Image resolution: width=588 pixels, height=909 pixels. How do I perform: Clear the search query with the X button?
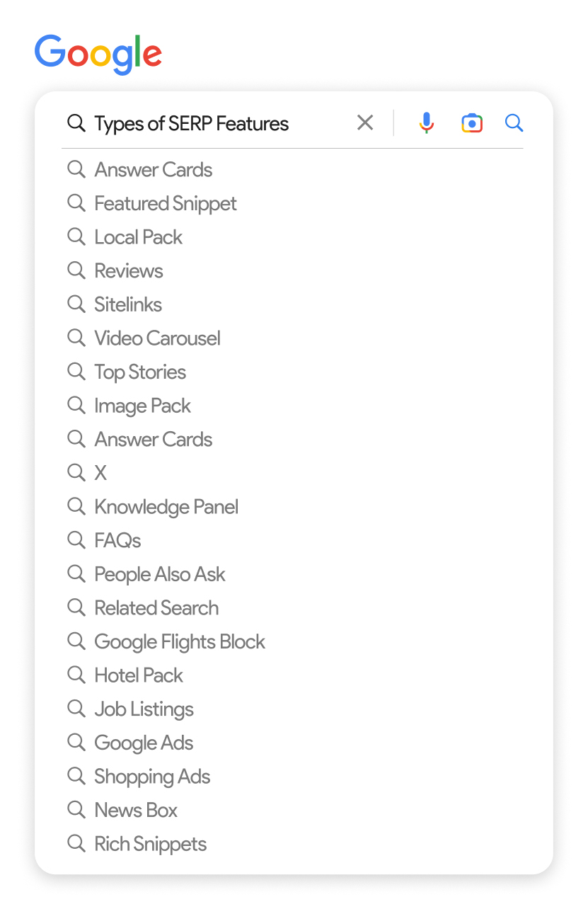(365, 122)
